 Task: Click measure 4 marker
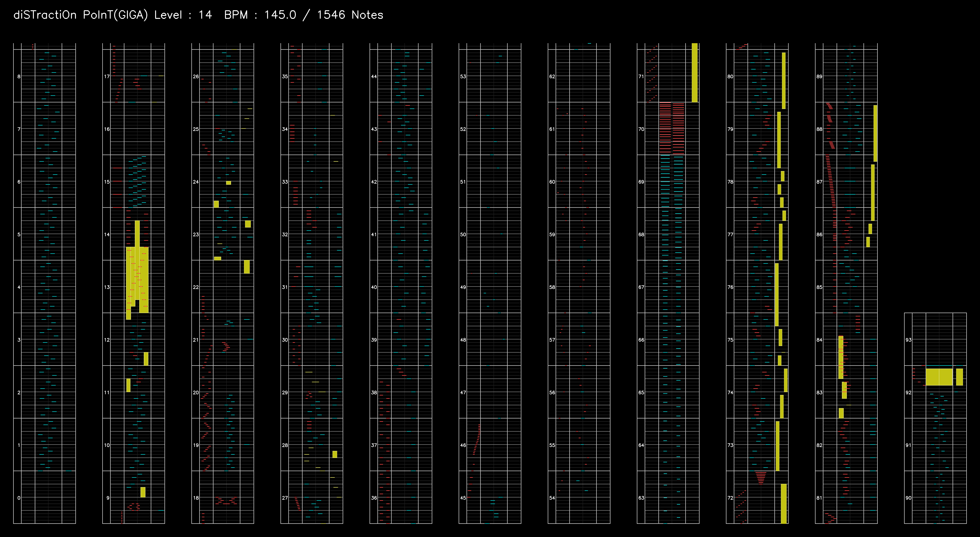[x=19, y=287]
